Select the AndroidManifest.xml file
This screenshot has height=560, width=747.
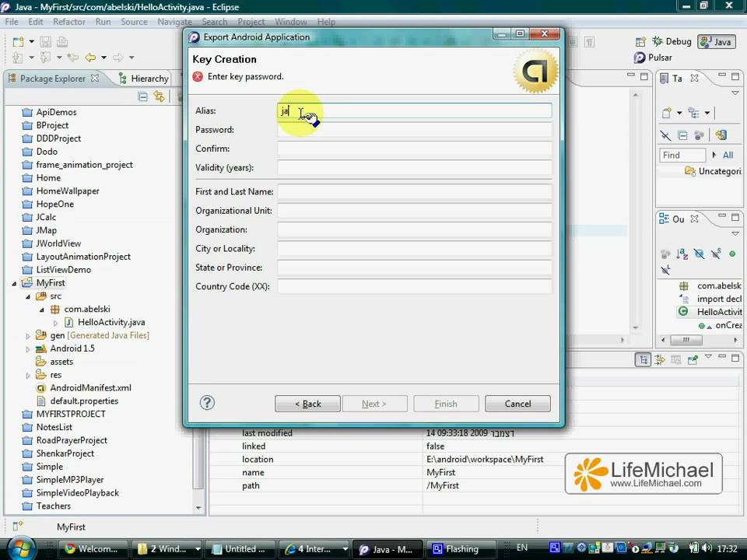pos(90,387)
